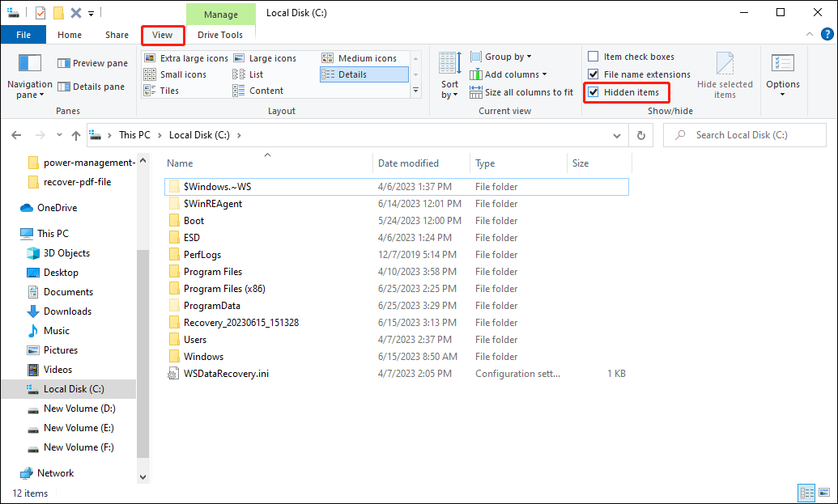Open the address bar history dropdown

pyautogui.click(x=617, y=136)
